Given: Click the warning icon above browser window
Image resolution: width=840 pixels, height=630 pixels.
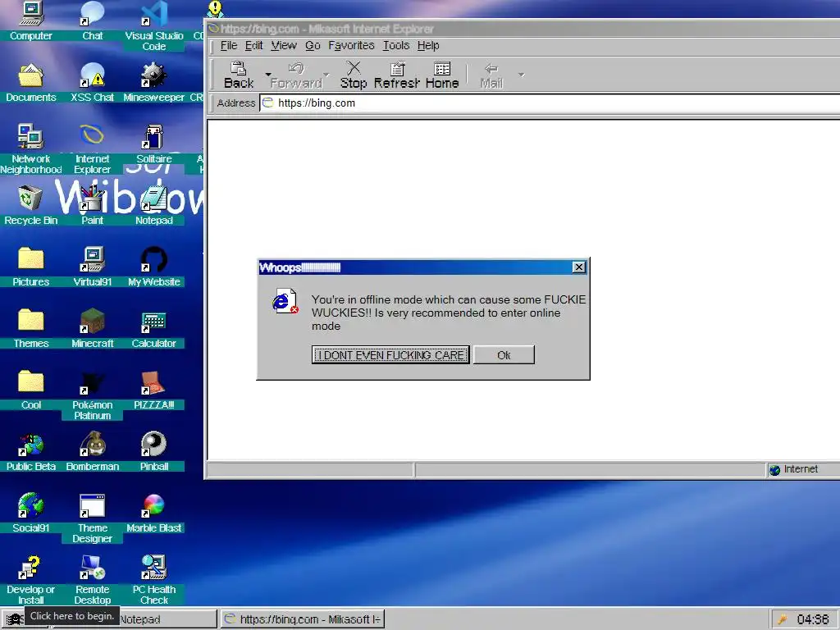Looking at the screenshot, I should 216,8.
